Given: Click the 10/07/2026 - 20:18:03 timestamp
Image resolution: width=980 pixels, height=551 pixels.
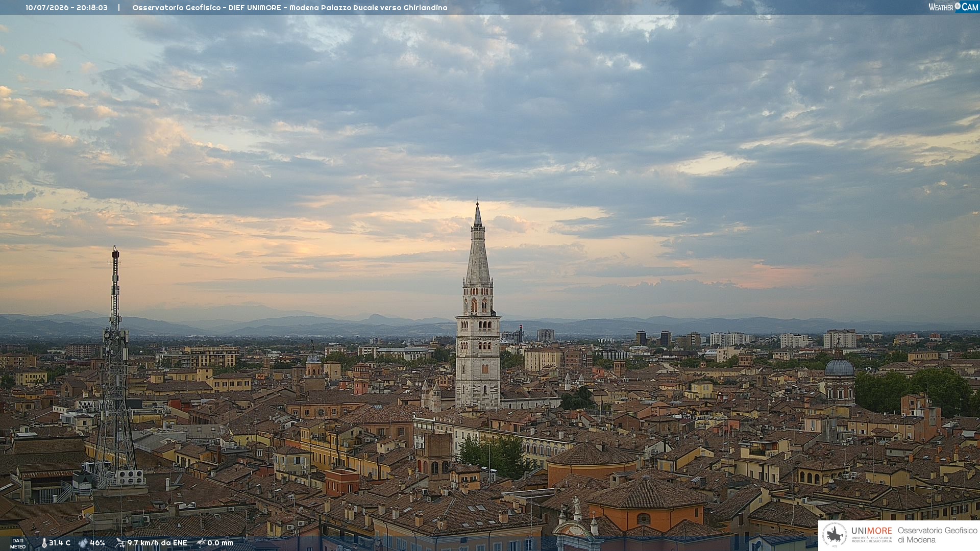Looking at the screenshot, I should (x=66, y=8).
